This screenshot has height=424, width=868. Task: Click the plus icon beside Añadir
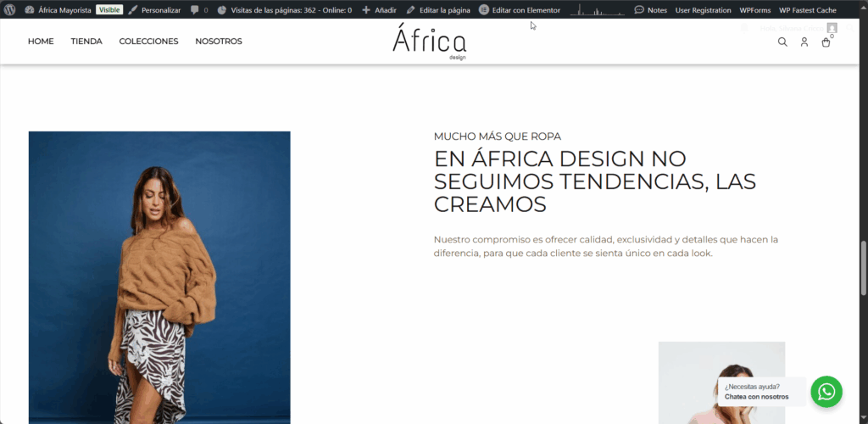pos(366,10)
